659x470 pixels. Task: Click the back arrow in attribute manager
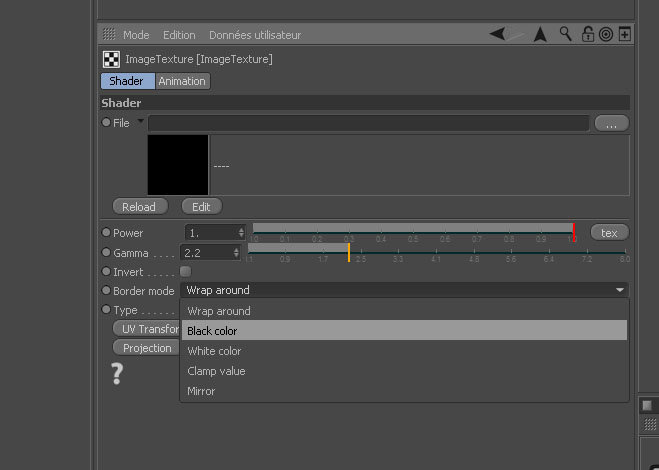[498, 34]
